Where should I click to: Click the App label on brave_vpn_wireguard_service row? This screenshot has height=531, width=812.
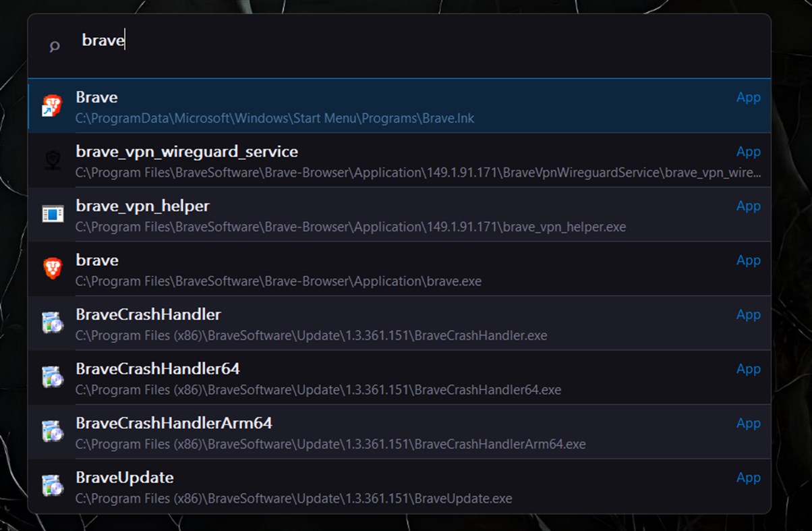point(748,152)
